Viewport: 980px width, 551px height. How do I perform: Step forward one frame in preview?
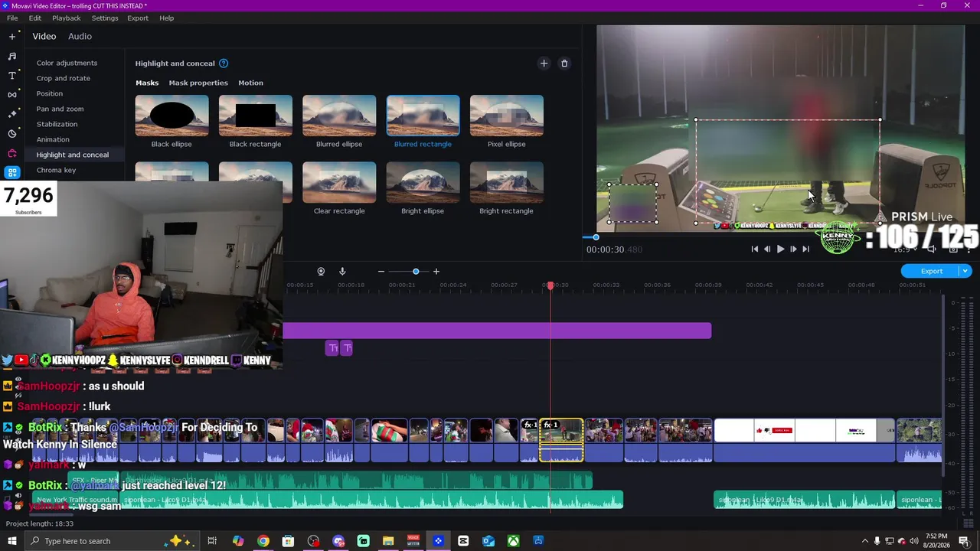pyautogui.click(x=793, y=249)
